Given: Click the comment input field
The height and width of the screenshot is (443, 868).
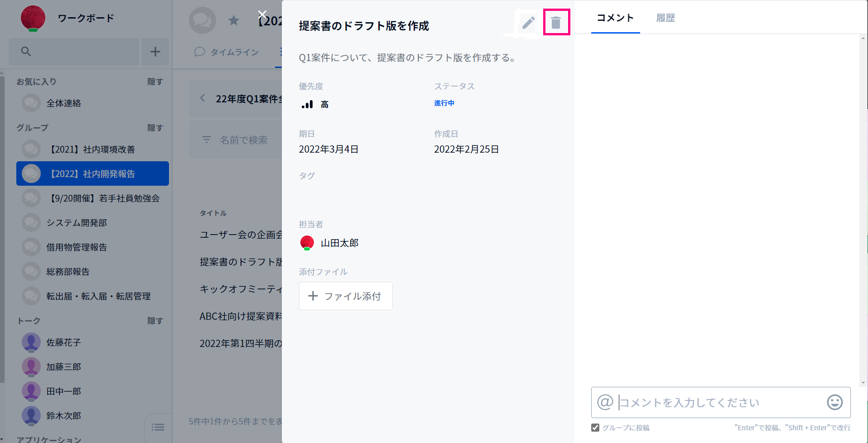Looking at the screenshot, I should (x=720, y=402).
